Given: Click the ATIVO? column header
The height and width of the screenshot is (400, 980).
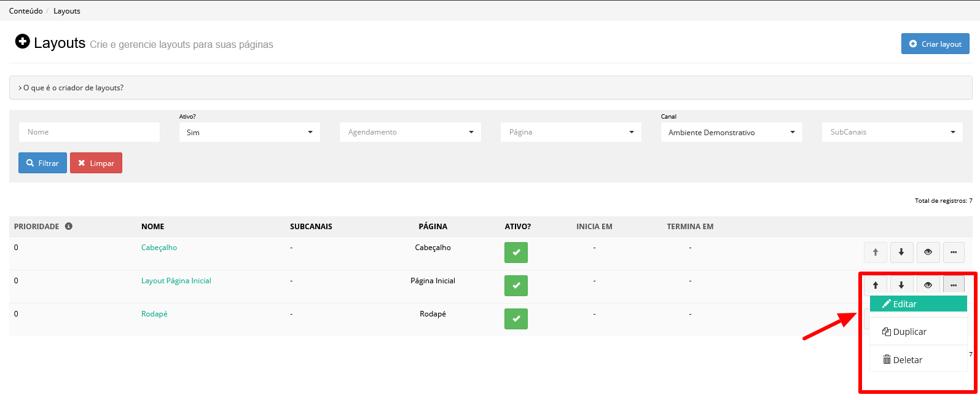Looking at the screenshot, I should click(518, 227).
